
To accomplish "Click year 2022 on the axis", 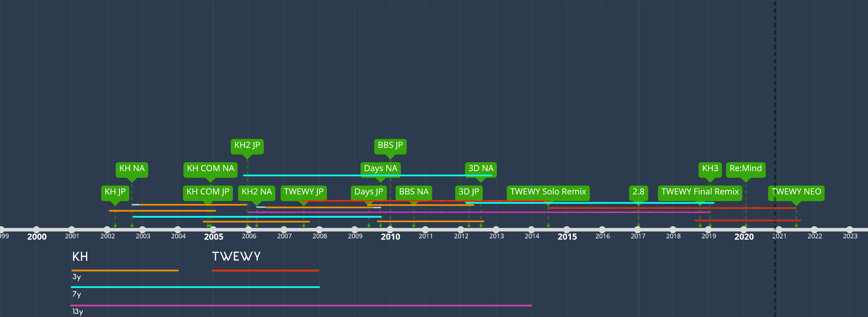I will [x=815, y=236].
